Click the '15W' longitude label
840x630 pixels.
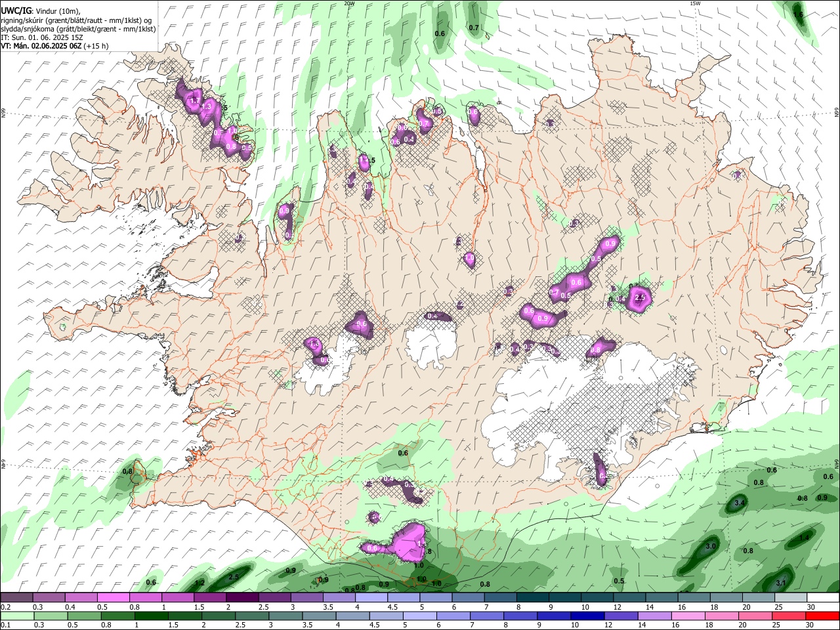695,3
